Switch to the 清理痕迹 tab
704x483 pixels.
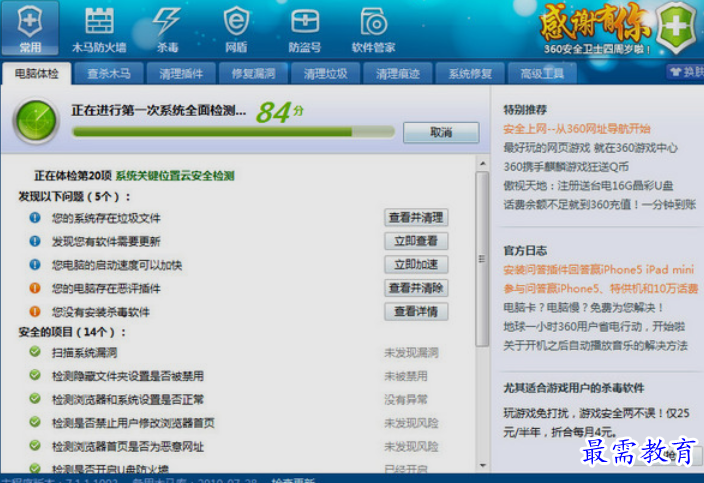coord(398,74)
